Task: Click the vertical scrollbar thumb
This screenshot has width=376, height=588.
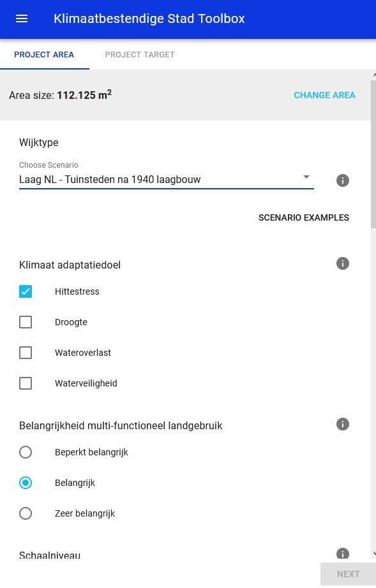Action: [x=373, y=154]
